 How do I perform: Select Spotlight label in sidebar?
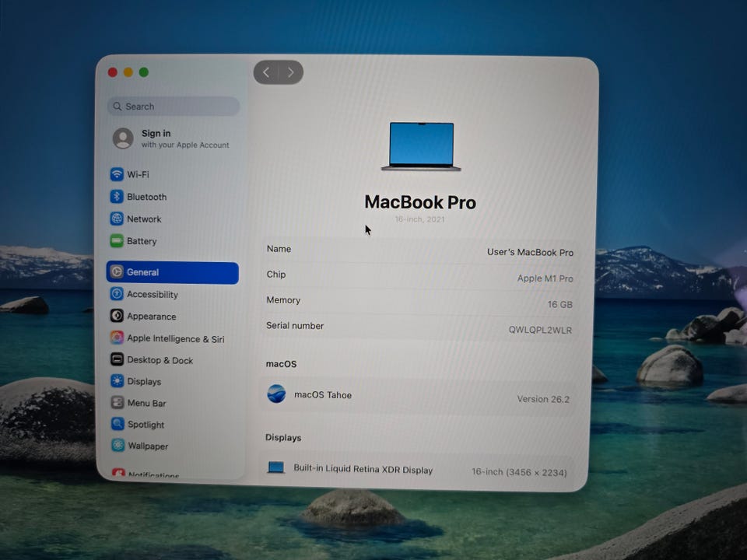pyautogui.click(x=146, y=425)
